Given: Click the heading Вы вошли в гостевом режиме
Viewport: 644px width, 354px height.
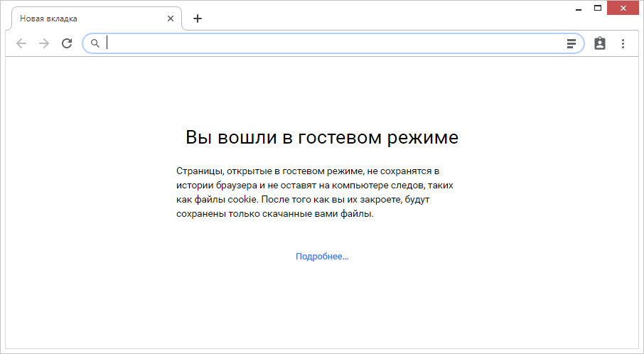Looking at the screenshot, I should (x=322, y=137).
